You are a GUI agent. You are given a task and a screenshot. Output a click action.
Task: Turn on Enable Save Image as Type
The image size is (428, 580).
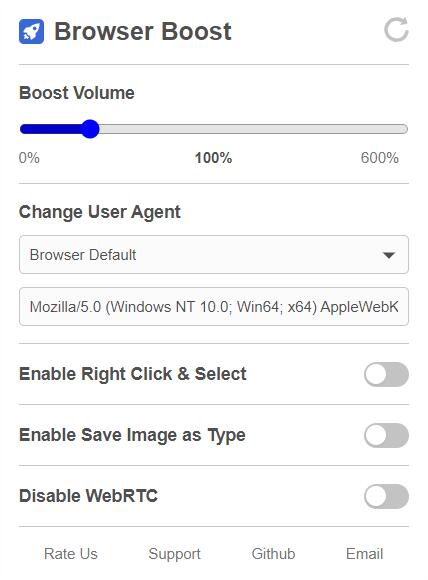pyautogui.click(x=386, y=435)
